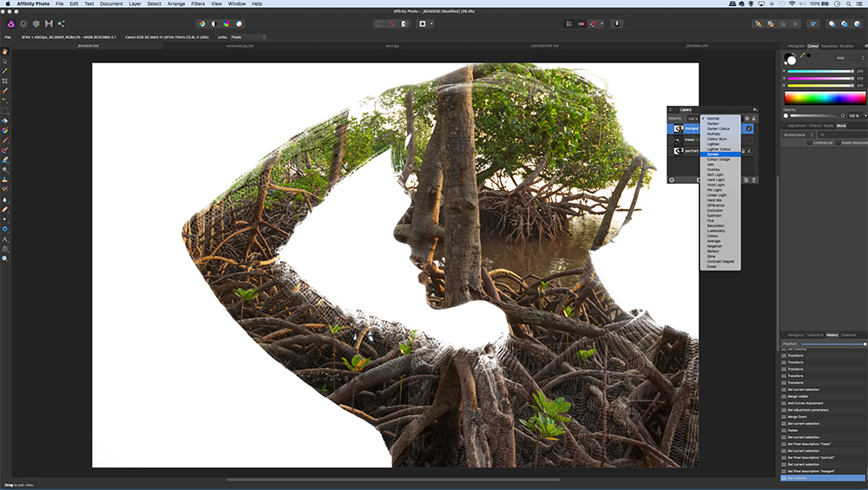Viewport: 868px width, 490px height.
Task: Choose Screen blend mode from the list
Action: [x=720, y=154]
